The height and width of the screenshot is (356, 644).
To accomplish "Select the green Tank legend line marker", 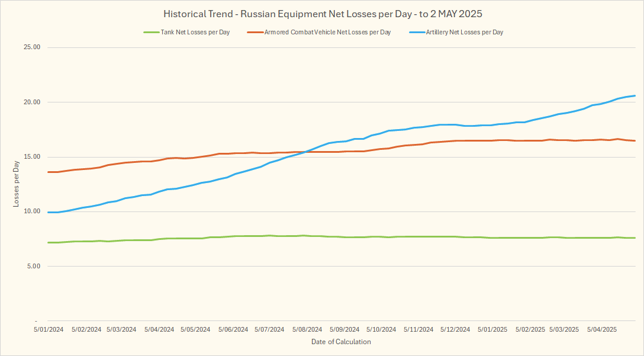I will [x=150, y=33].
